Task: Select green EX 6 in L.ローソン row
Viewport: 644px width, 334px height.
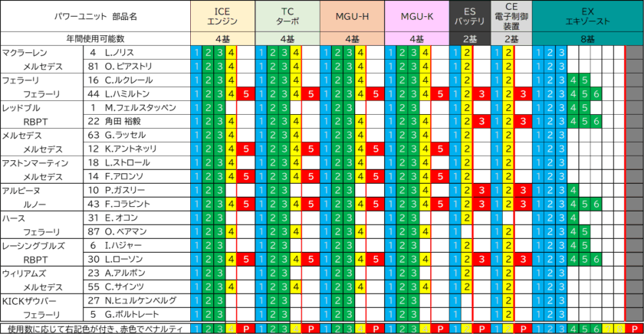Action: pos(596,260)
